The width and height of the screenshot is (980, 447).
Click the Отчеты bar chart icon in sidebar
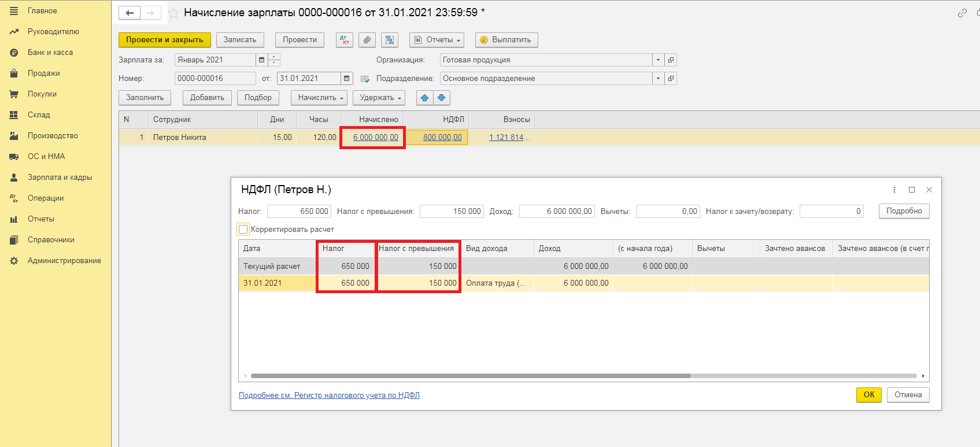(x=14, y=219)
